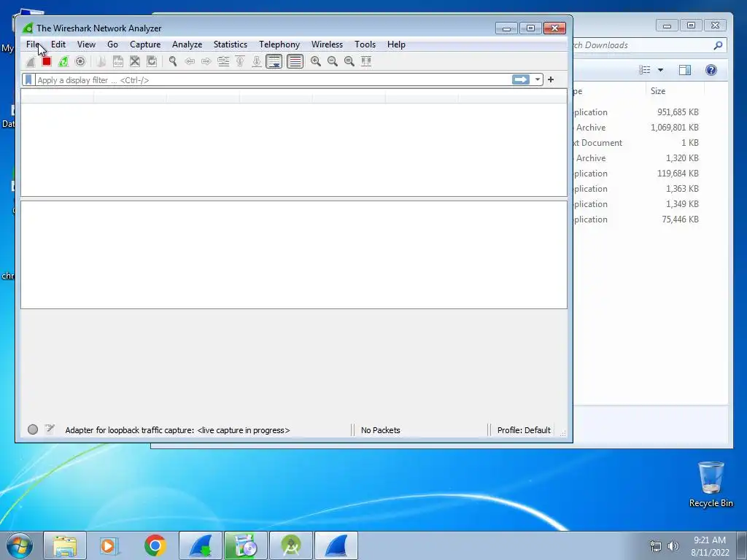Viewport: 747px width, 560px height.
Task: Jump to the first packet icon
Action: [x=240, y=61]
